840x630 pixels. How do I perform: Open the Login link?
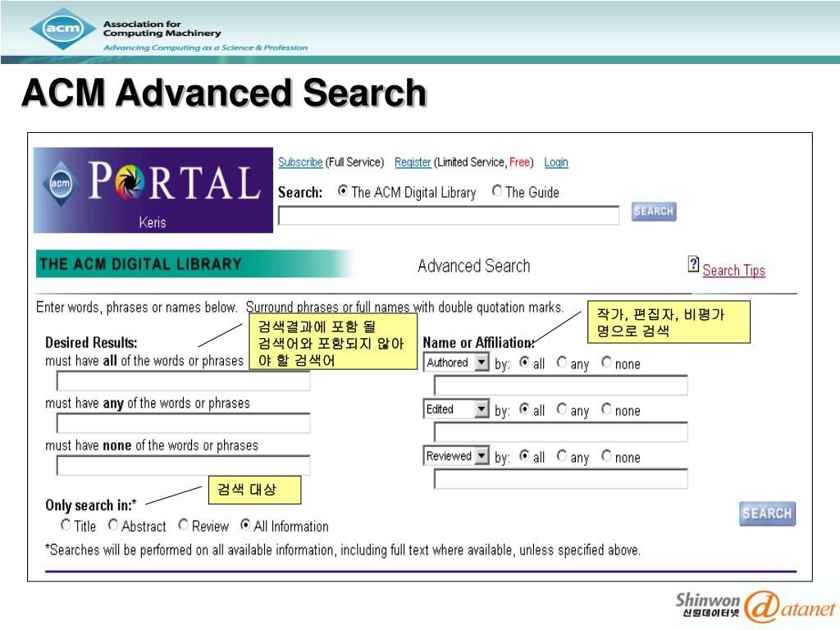point(556,162)
